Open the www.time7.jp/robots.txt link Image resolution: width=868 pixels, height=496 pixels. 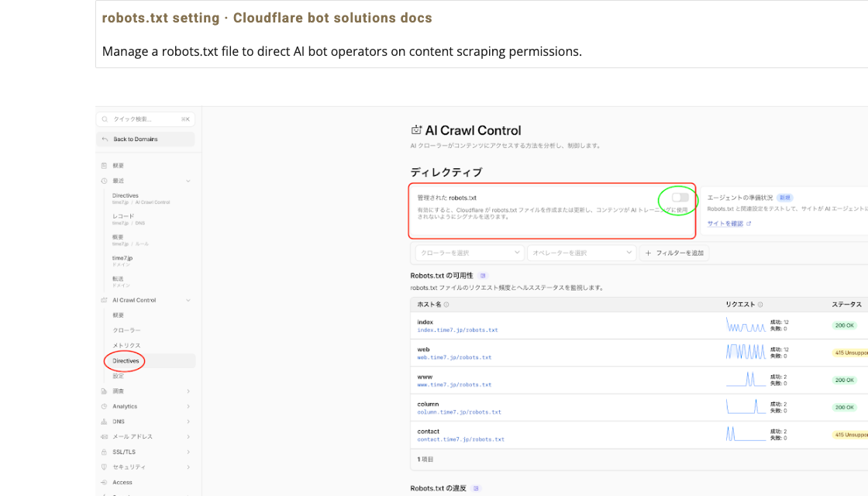pyautogui.click(x=454, y=384)
